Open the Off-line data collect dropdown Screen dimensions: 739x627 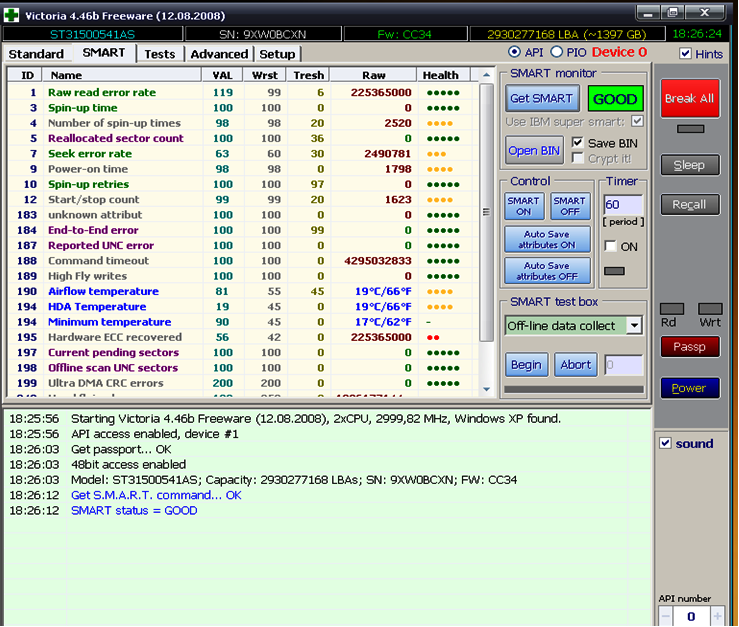[x=634, y=325]
